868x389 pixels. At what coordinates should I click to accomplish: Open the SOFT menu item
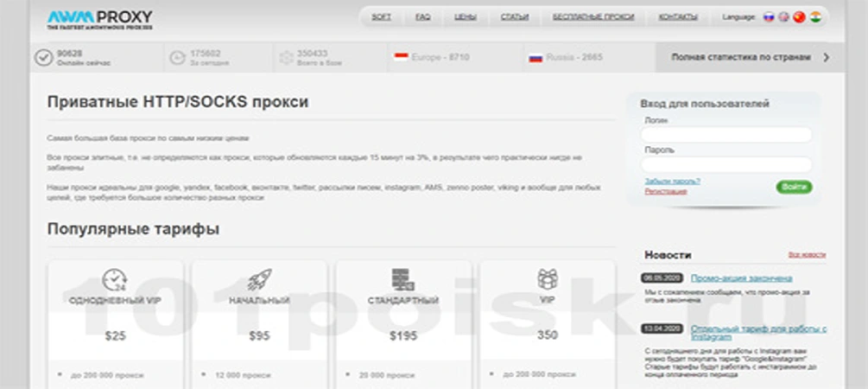(x=381, y=17)
